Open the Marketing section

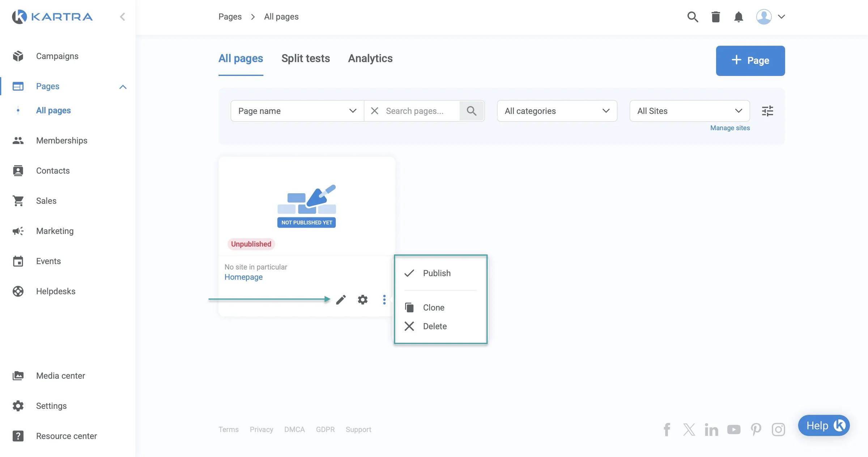pos(55,231)
